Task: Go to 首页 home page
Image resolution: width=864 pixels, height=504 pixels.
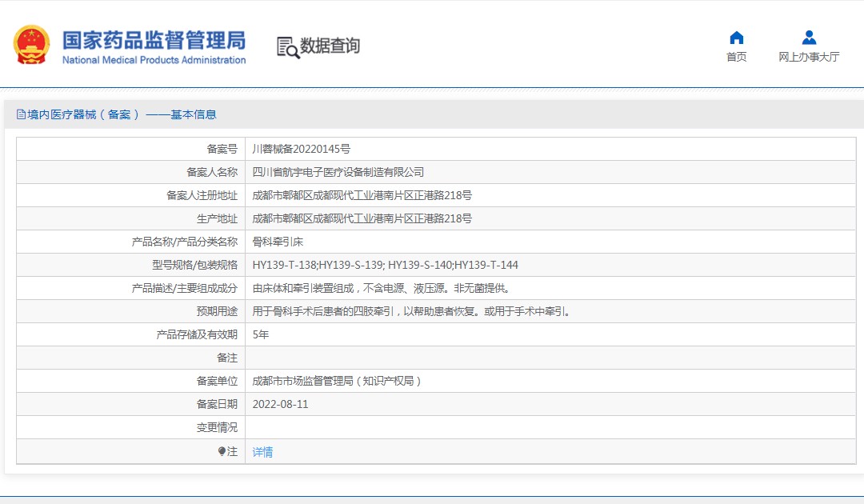Action: 736,57
